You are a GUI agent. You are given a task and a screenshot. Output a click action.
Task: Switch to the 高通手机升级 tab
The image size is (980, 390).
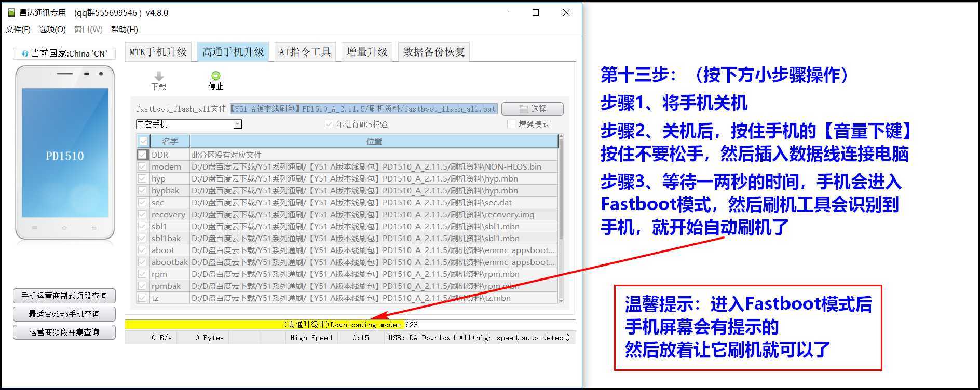(x=233, y=52)
